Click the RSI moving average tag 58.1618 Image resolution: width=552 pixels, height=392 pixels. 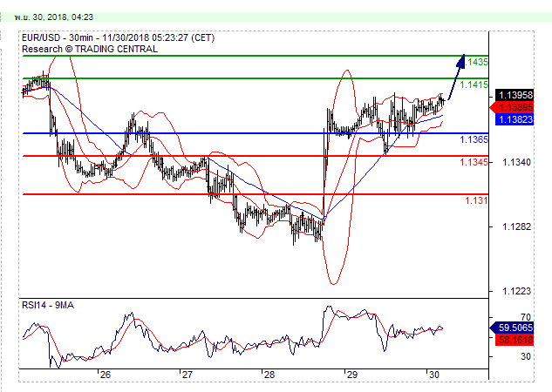(x=515, y=340)
